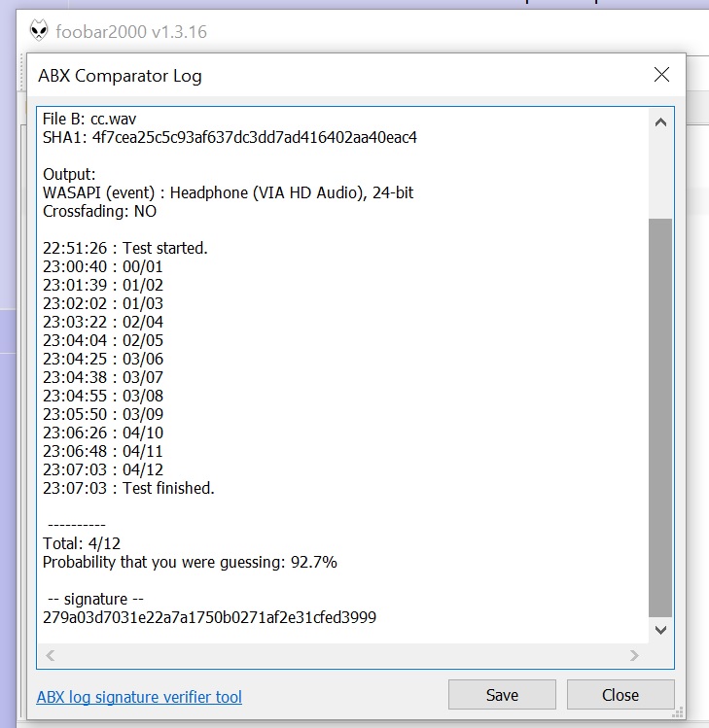Screen dimensions: 709x728
Task: Click the '-- signature --' line
Action: tap(95, 599)
